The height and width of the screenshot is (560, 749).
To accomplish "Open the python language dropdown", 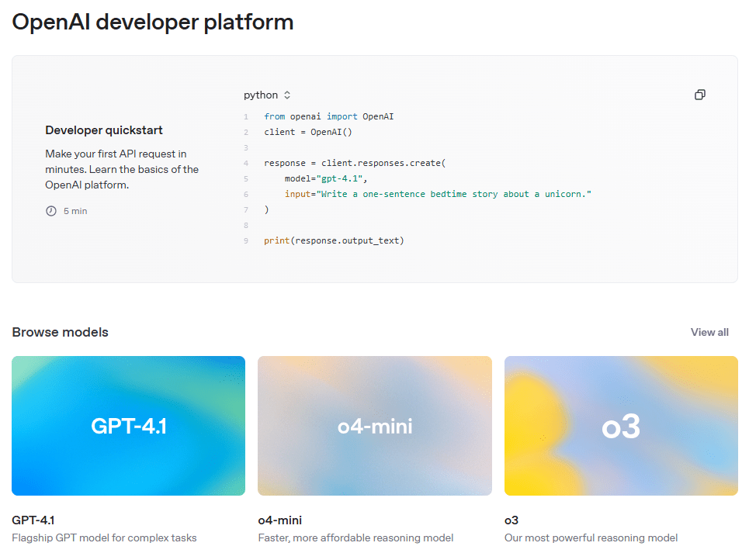I will tap(267, 95).
